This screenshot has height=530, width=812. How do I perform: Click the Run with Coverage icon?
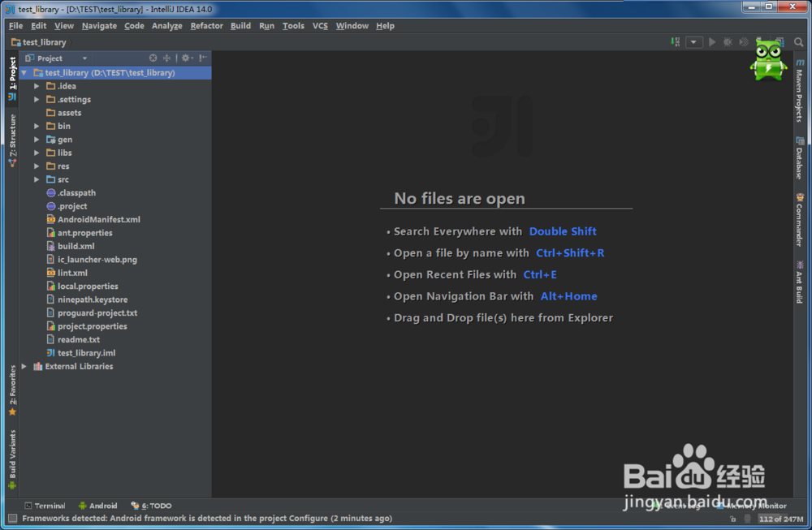(x=744, y=42)
